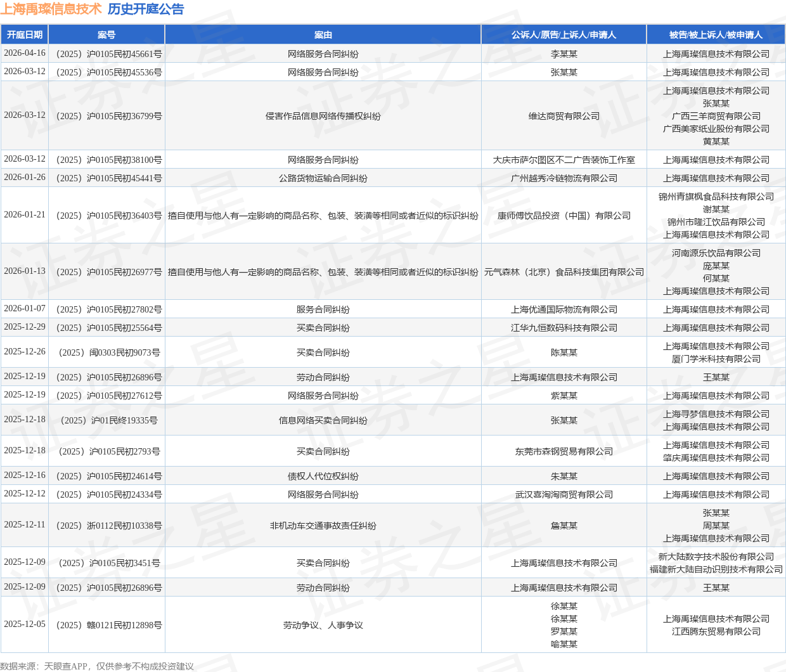The image size is (786, 672).
Task: Click plaintiff 康师傅饮品投资（中国）有限公司
Action: (564, 216)
